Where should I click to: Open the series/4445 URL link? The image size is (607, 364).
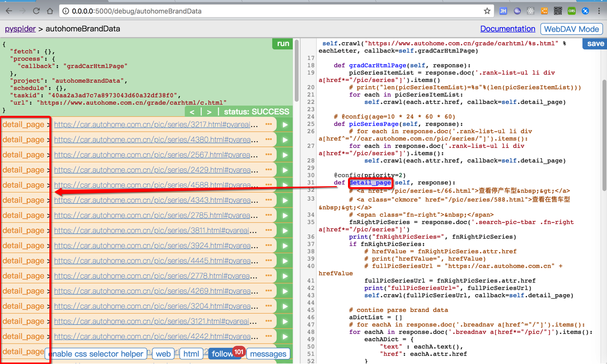coord(156,261)
